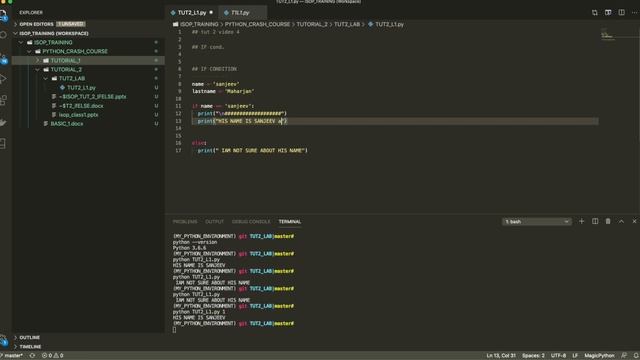Create a new terminal with the plus icon
The image size is (640, 360).
tap(582, 221)
